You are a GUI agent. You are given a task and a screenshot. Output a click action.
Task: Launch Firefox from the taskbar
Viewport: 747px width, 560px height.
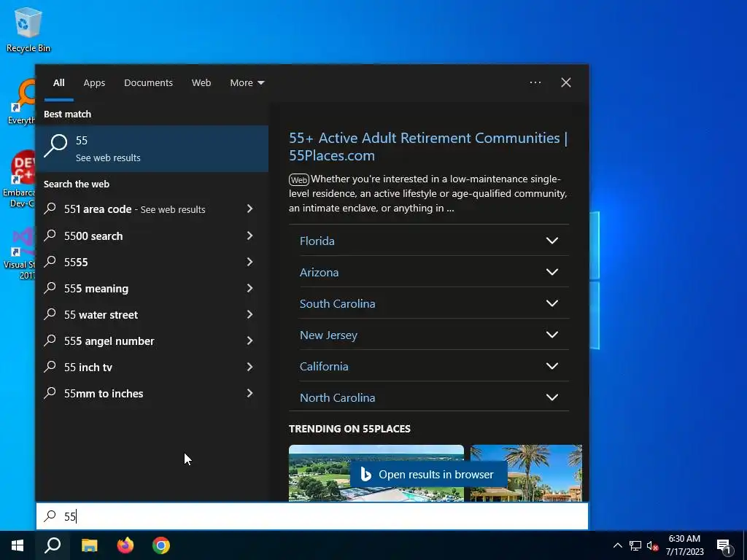click(125, 545)
